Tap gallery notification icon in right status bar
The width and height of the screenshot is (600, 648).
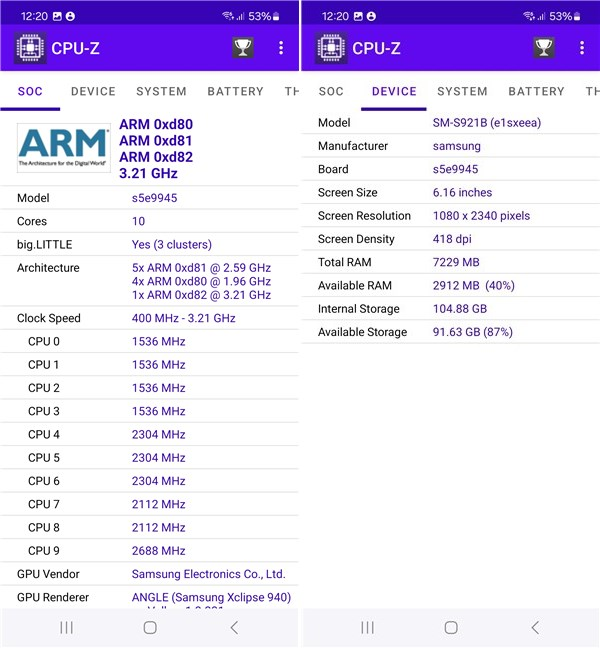[358, 16]
